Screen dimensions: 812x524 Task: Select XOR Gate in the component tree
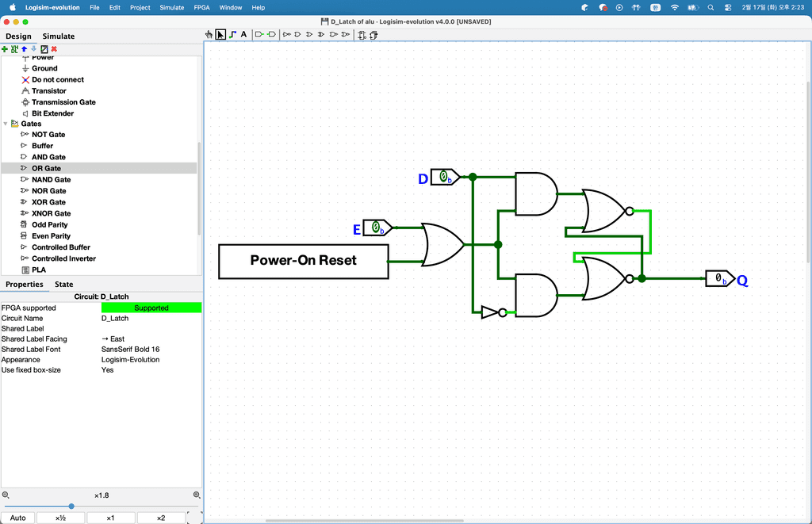(48, 202)
